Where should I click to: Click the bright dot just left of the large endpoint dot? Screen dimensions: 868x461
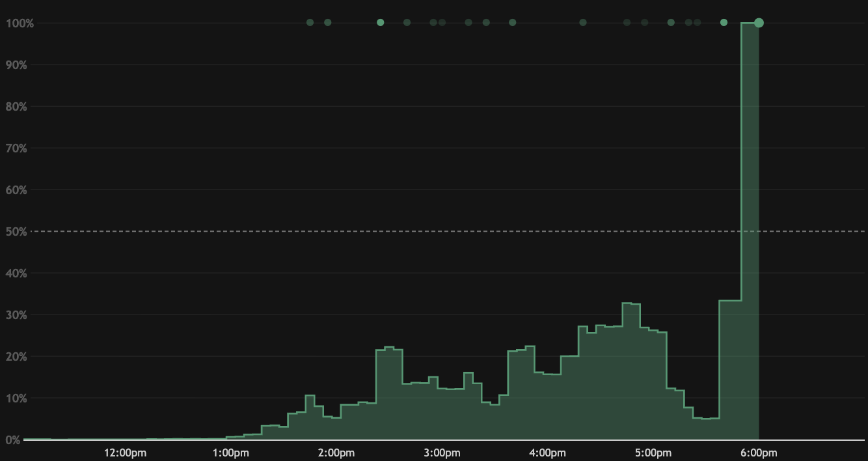724,23
